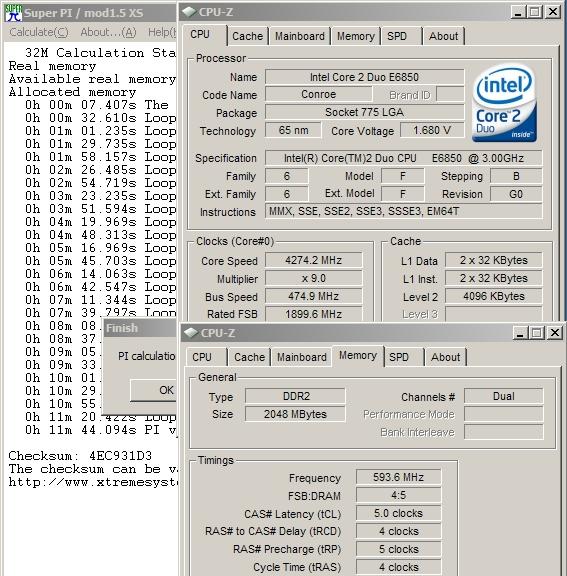
Task: Click memory Size value 2048 MBytes
Action: pos(295,414)
